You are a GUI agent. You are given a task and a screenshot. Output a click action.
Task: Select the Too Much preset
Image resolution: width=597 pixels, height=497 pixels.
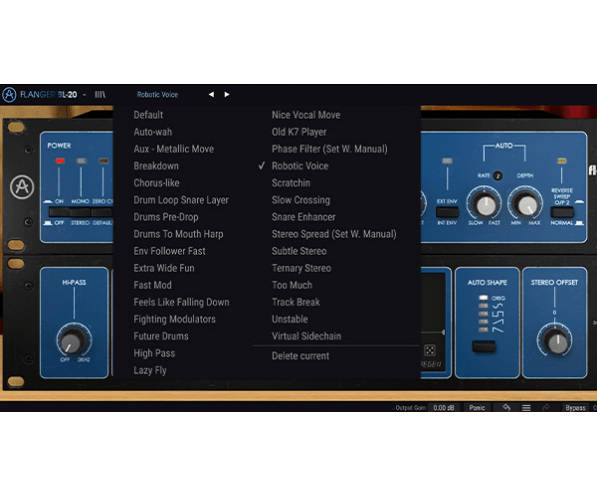tap(292, 285)
